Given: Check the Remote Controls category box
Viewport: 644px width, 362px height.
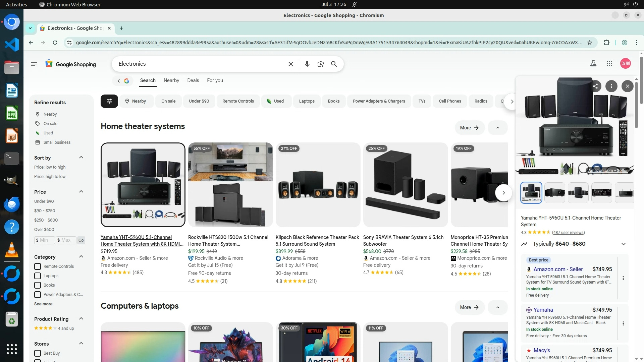Looking at the screenshot, I should click(x=38, y=266).
